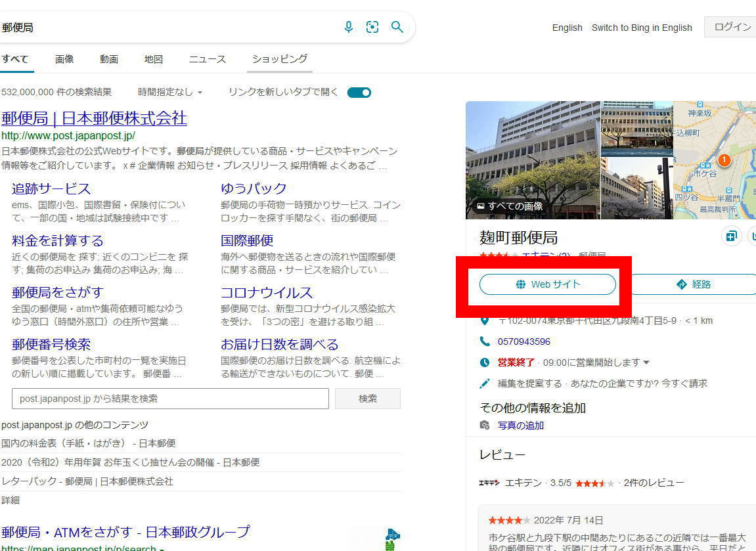This screenshot has height=551, width=756.
Task: Open 郵便局 | 日本郵便株式会社 result
Action: (x=94, y=118)
